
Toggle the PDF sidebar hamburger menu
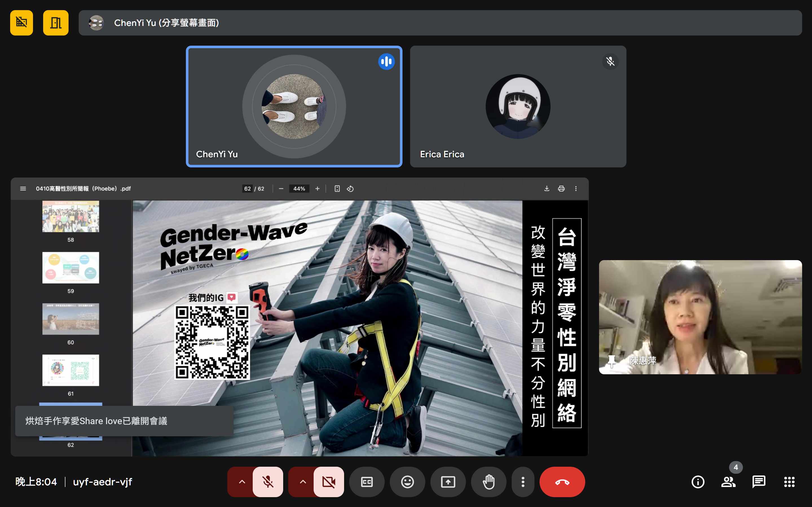pos(23,189)
